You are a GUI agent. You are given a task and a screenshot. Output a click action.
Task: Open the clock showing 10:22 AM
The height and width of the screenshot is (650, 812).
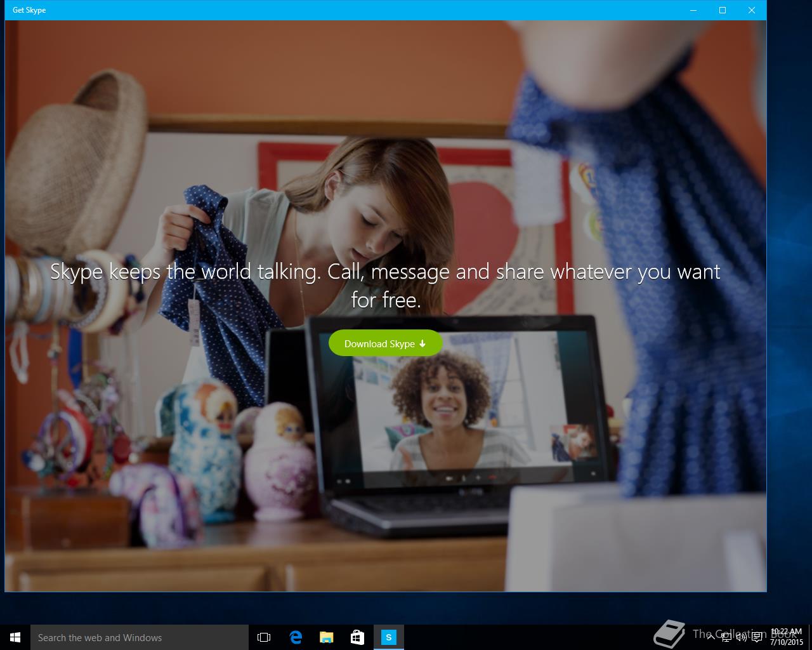(x=787, y=637)
